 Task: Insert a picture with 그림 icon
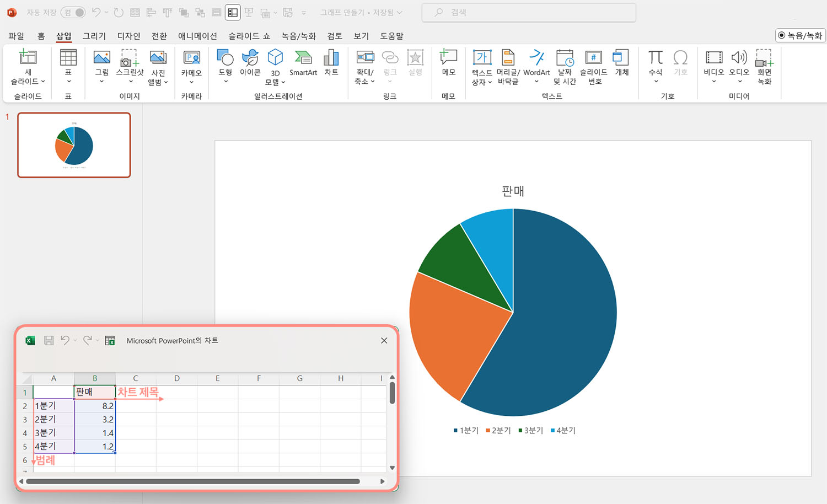point(102,66)
